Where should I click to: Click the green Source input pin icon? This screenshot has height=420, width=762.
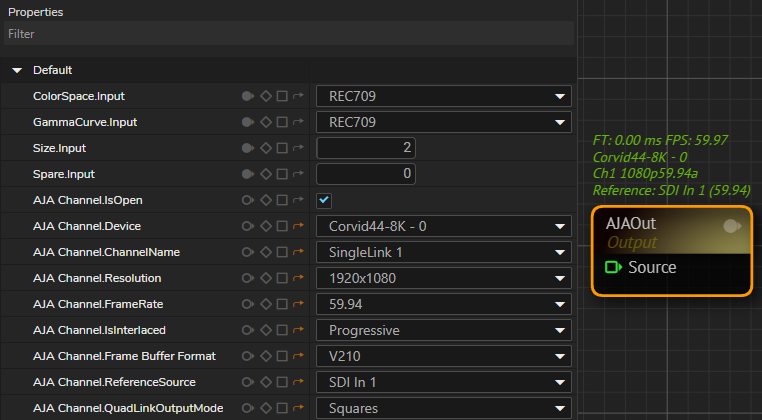(613, 267)
